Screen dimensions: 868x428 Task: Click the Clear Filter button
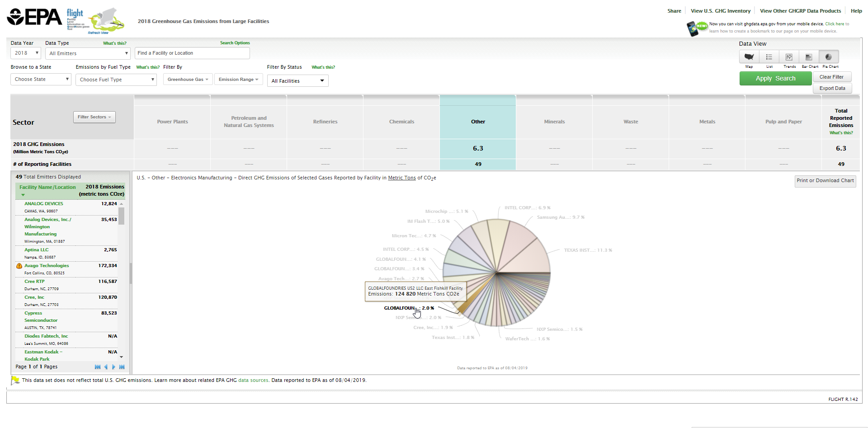click(832, 77)
